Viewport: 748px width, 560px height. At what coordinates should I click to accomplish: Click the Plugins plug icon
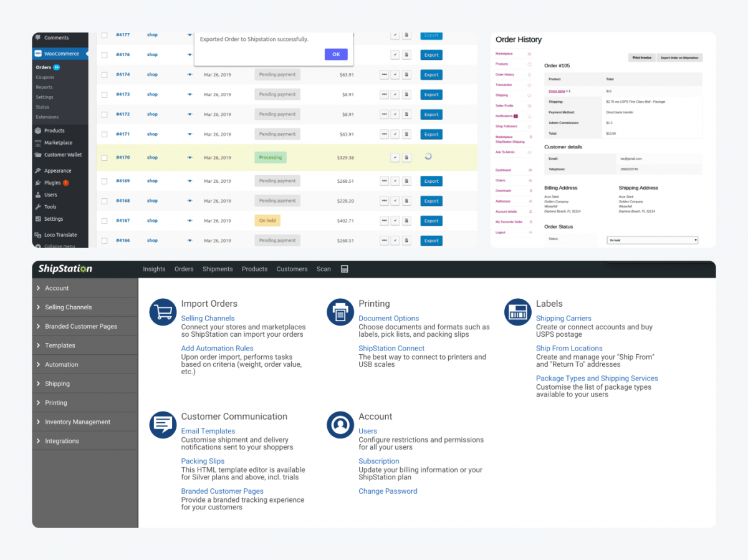38,183
